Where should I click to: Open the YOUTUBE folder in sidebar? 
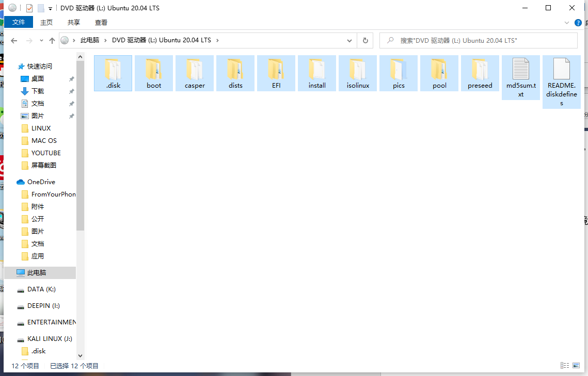46,153
